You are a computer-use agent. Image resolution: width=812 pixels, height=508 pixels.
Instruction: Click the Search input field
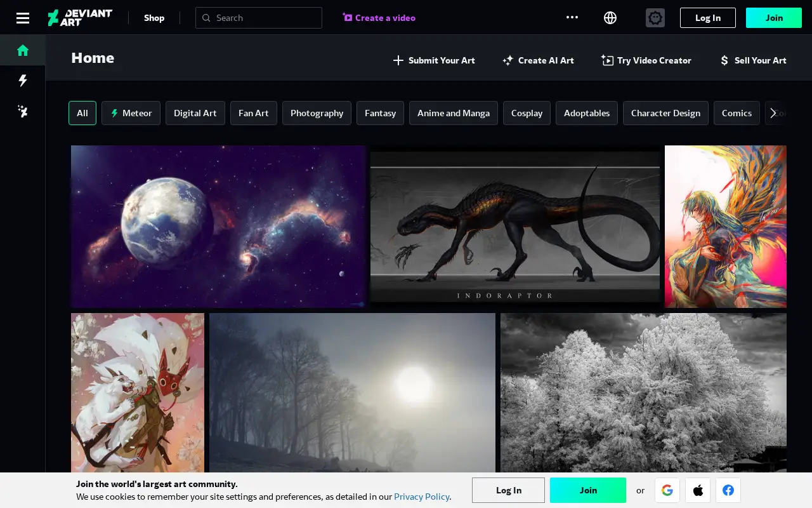(x=259, y=18)
